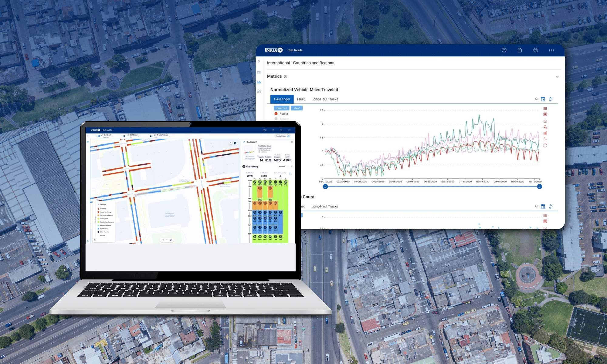This screenshot has width=607, height=364.
Task: Click refresh icon on Vehicle Miles chart
Action: (x=551, y=99)
